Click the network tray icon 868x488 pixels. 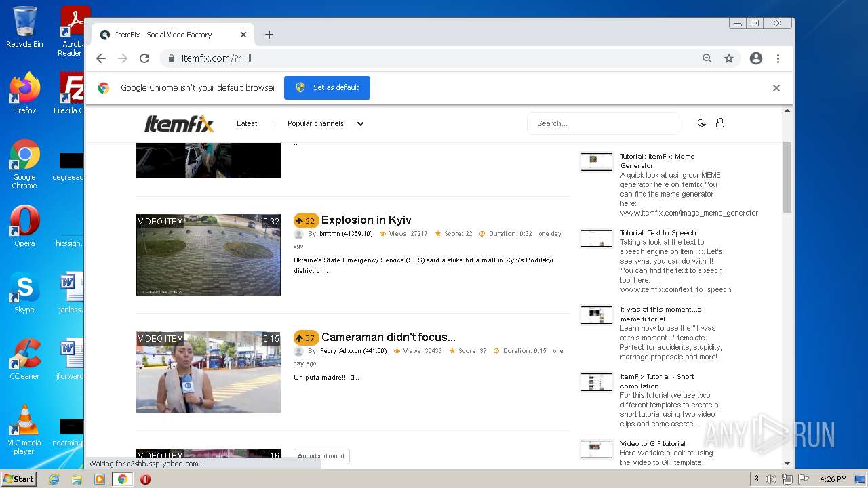787,479
